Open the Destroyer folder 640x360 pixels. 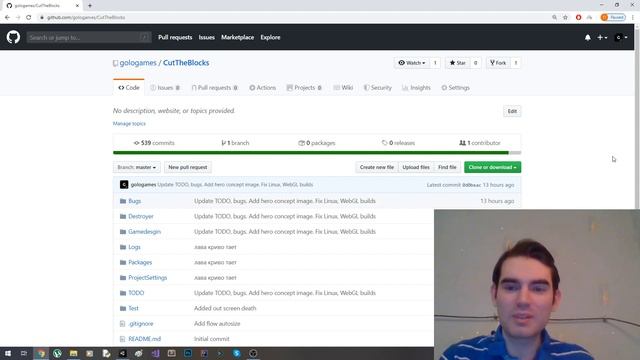point(141,216)
